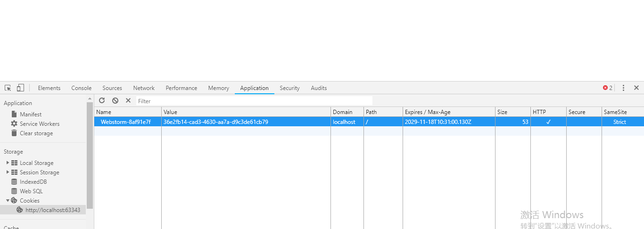644x229 pixels.
Task: Activate the inspect element picker icon
Action: (8, 88)
